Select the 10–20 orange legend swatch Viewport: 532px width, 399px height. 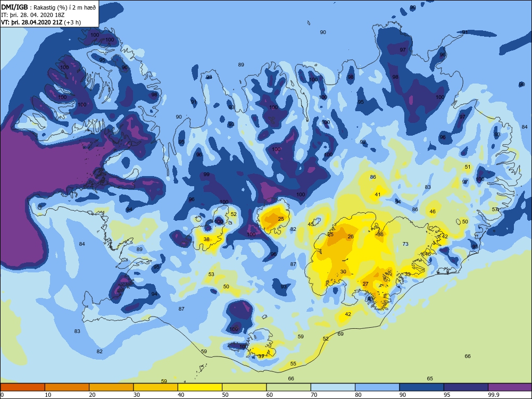(67, 387)
